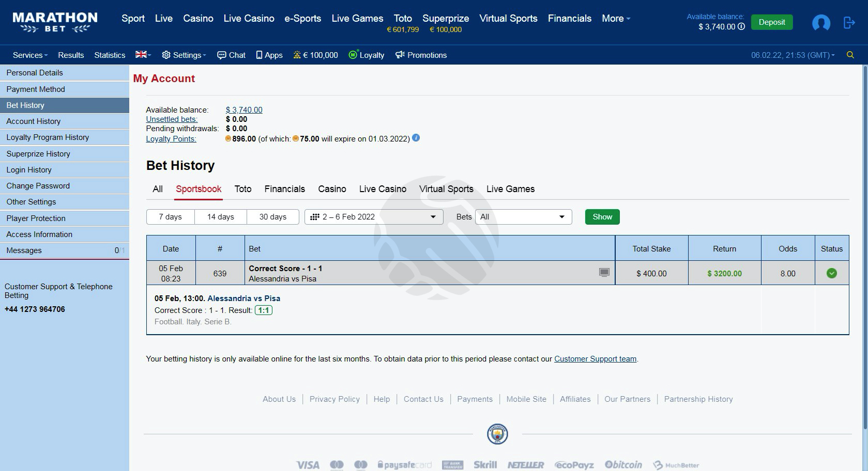Open the More menu in header
Viewport: 868px width, 471px height.
click(616, 18)
